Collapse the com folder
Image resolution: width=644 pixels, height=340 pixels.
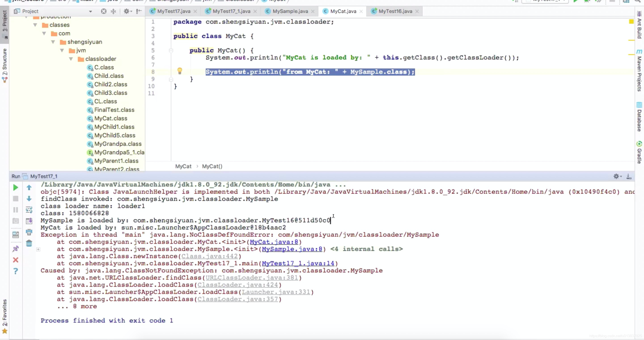(x=44, y=34)
